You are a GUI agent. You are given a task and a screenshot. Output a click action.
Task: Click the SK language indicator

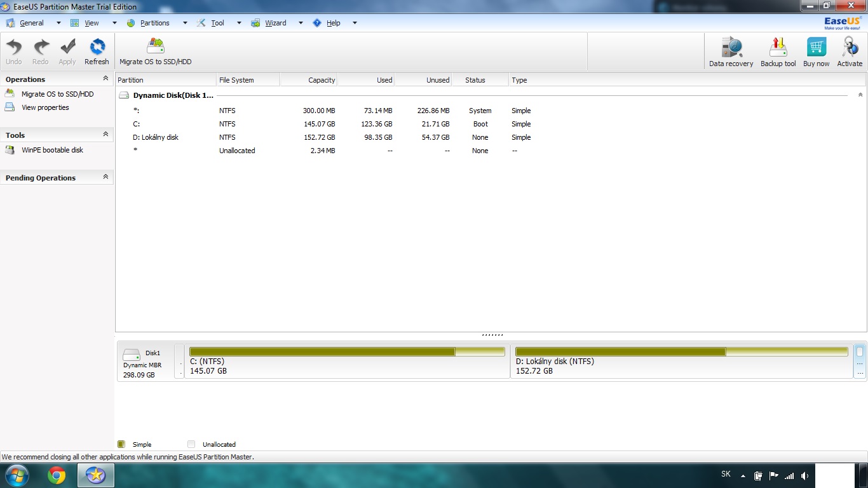pyautogui.click(x=726, y=474)
